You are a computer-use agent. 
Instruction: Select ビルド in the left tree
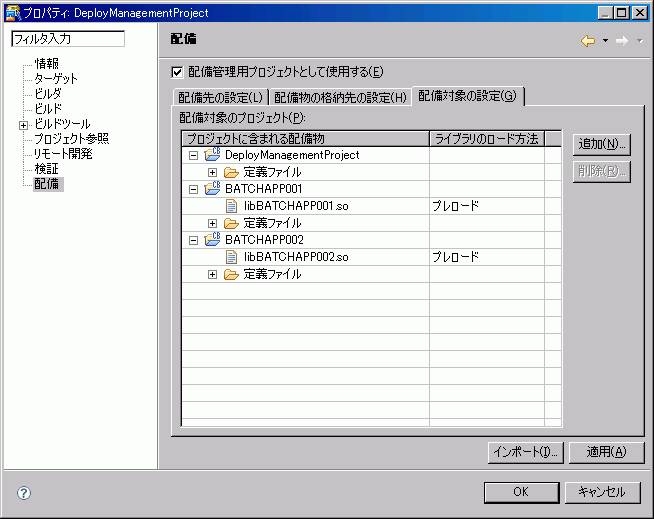pos(48,109)
